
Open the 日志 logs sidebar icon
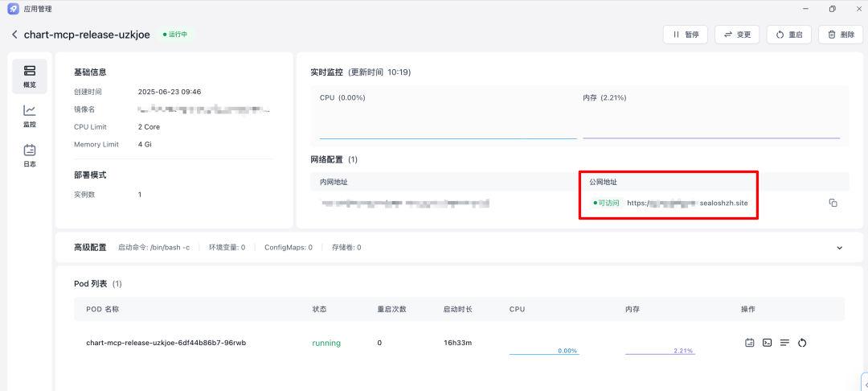[x=30, y=155]
